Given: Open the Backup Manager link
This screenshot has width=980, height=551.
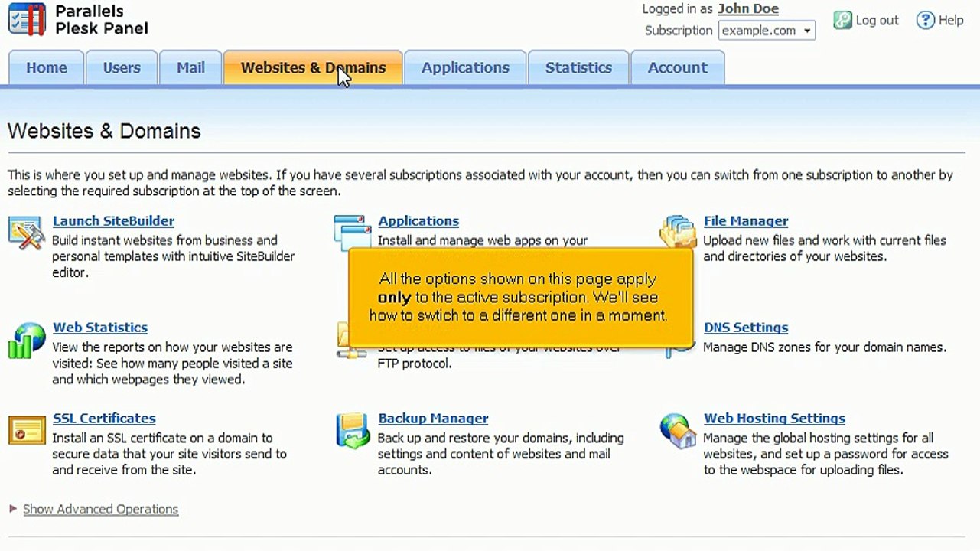Looking at the screenshot, I should pos(433,419).
